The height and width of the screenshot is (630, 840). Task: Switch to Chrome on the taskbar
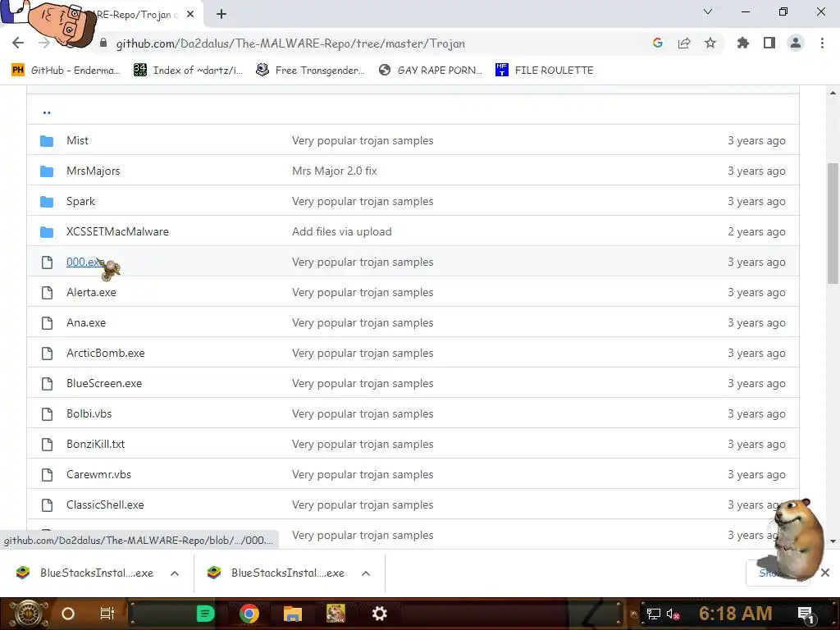[x=249, y=614]
